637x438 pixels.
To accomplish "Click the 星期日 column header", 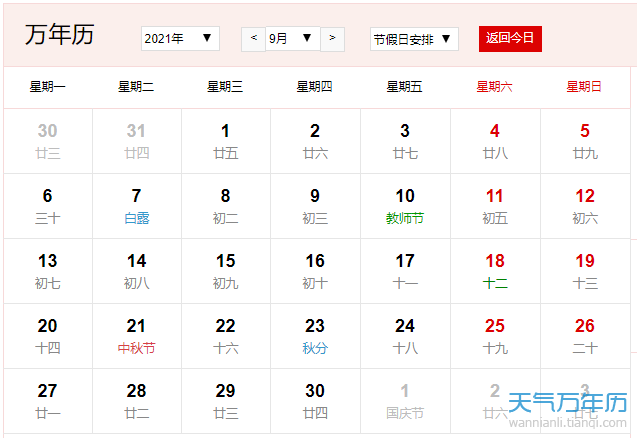I will pos(584,87).
